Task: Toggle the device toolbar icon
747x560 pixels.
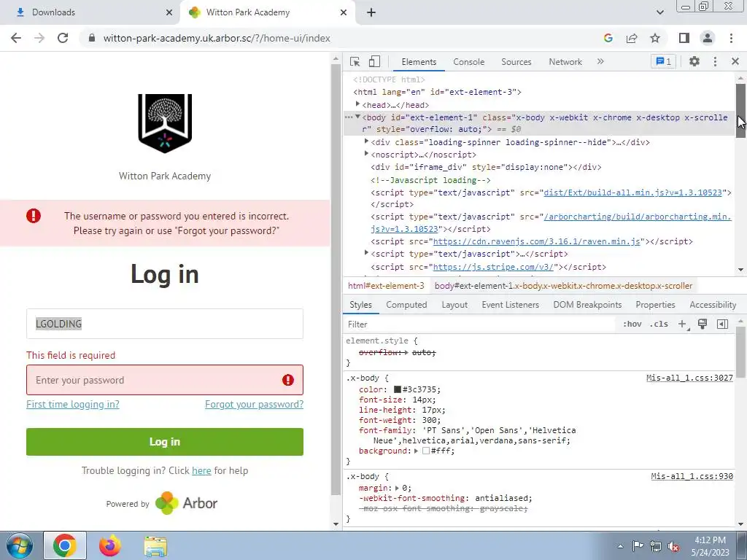Action: (374, 62)
